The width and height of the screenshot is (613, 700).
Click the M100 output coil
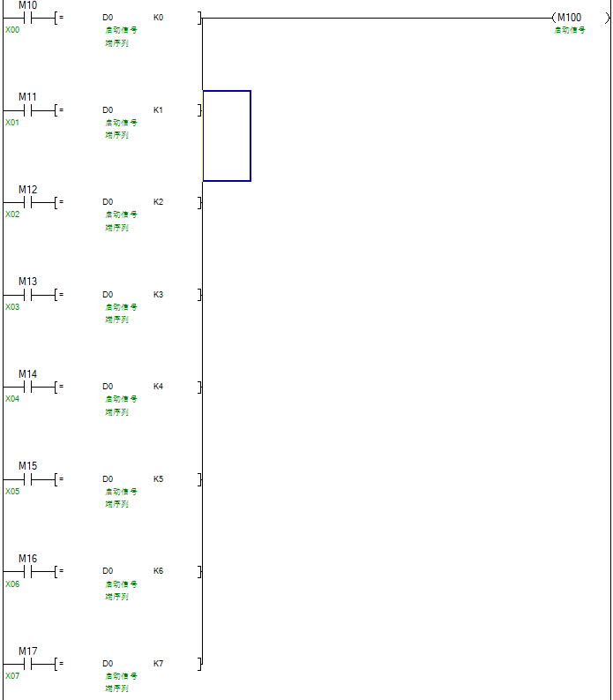pyautogui.click(x=569, y=18)
